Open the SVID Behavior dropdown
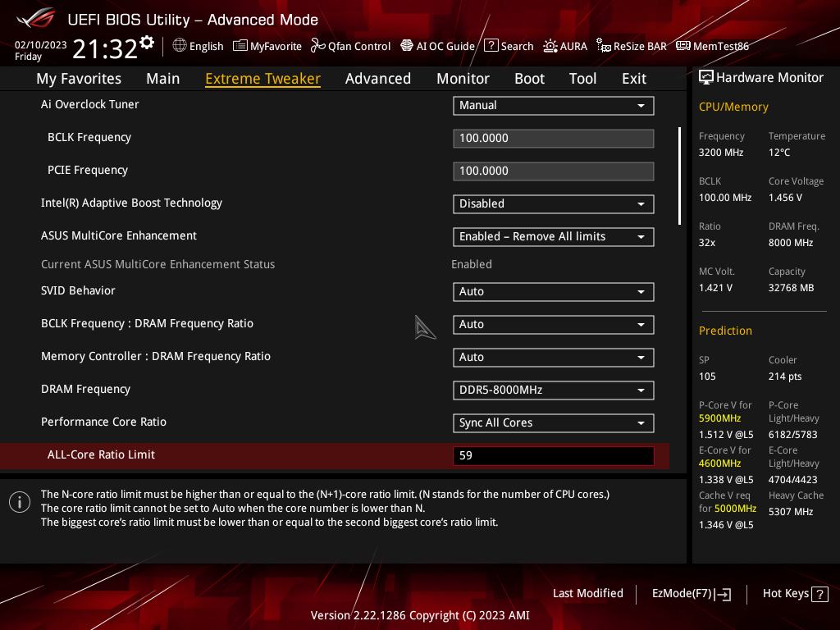 pyautogui.click(x=553, y=292)
